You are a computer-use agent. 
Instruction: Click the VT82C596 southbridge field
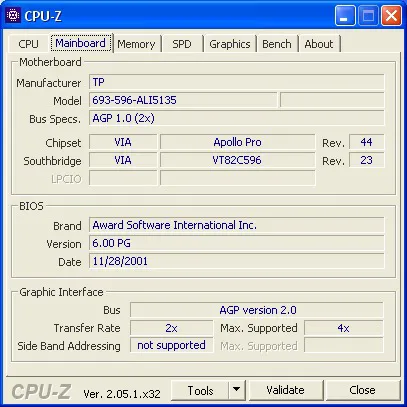(237, 160)
